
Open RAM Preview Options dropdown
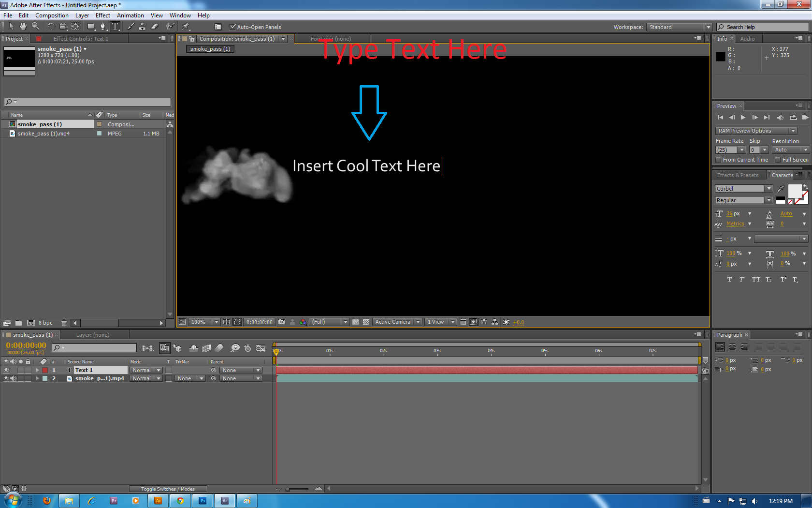(x=756, y=131)
